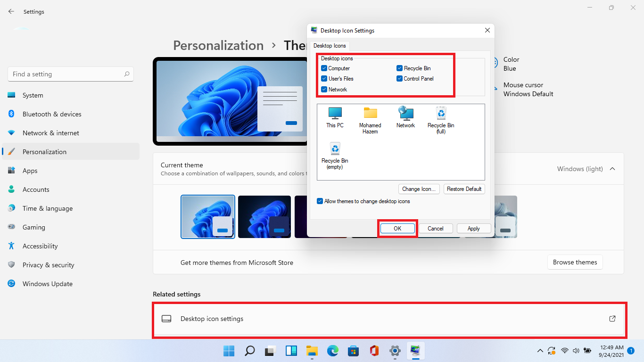Open notification badge in tray
Image resolution: width=644 pixels, height=362 pixels.
[x=631, y=351]
